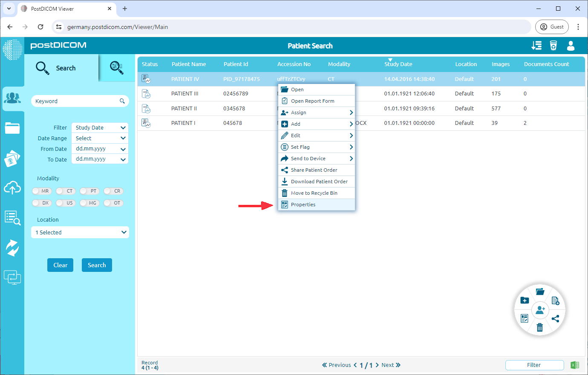
Task: Open the Location selection dropdown
Action: (80, 232)
